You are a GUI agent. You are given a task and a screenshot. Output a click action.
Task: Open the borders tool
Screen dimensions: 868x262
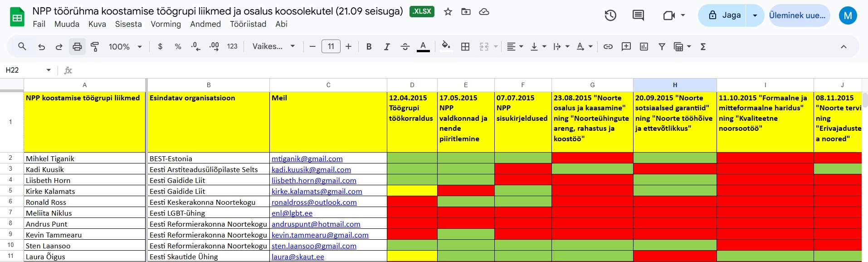coord(465,47)
